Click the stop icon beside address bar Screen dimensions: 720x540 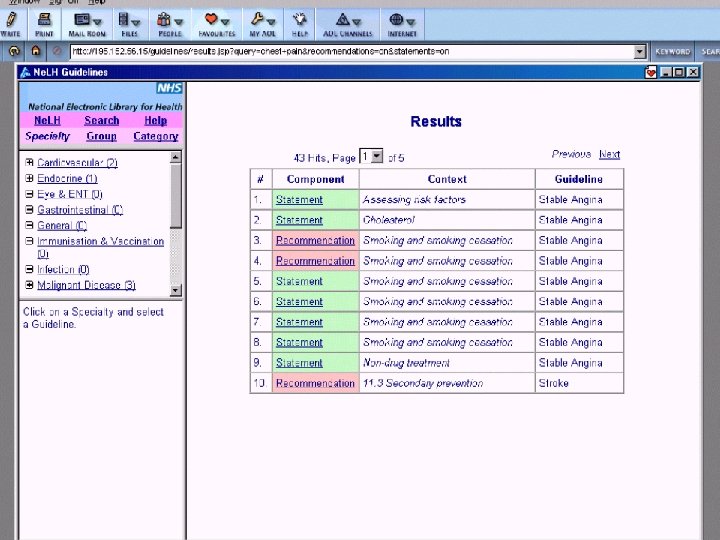pos(57,51)
